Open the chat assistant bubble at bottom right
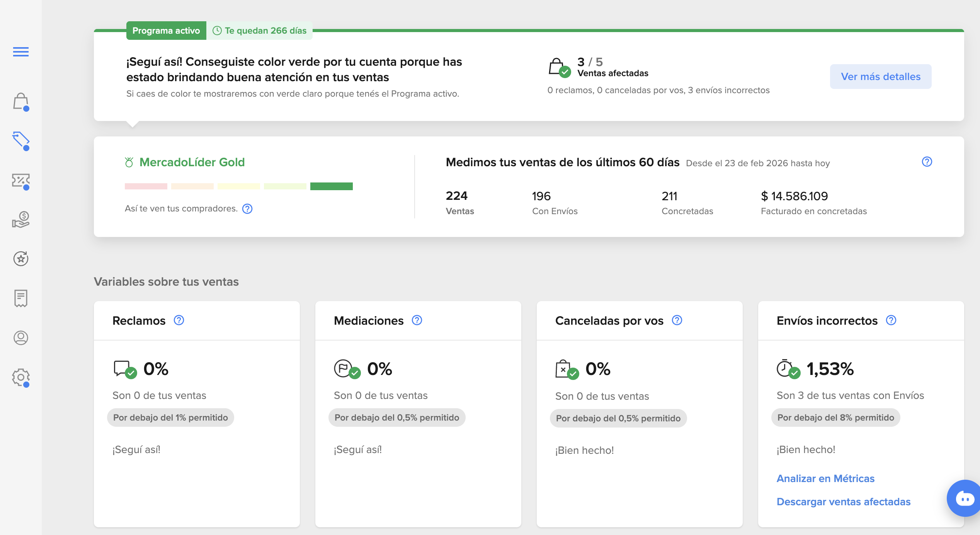The height and width of the screenshot is (535, 980). tap(964, 498)
